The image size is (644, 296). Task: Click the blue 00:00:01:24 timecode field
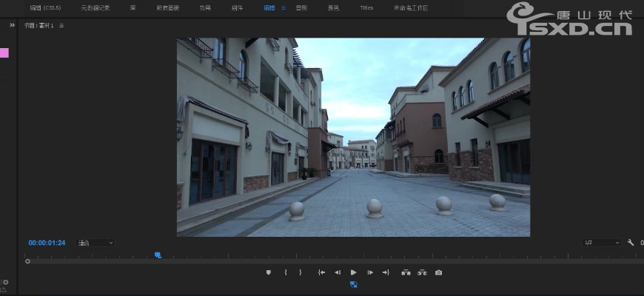click(x=47, y=243)
